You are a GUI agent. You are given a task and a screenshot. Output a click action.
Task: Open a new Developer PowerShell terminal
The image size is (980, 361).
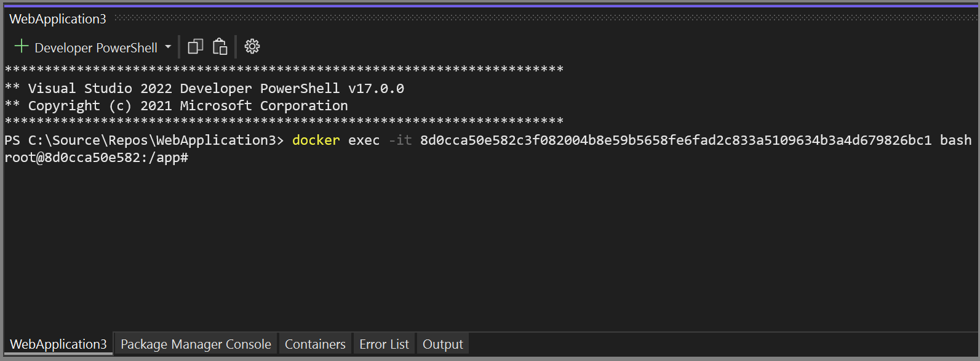22,46
